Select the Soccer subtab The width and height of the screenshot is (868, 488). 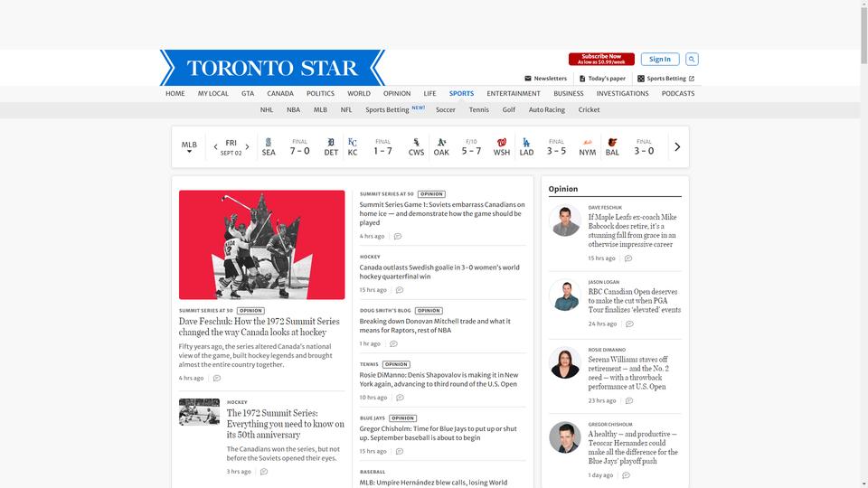tap(445, 109)
